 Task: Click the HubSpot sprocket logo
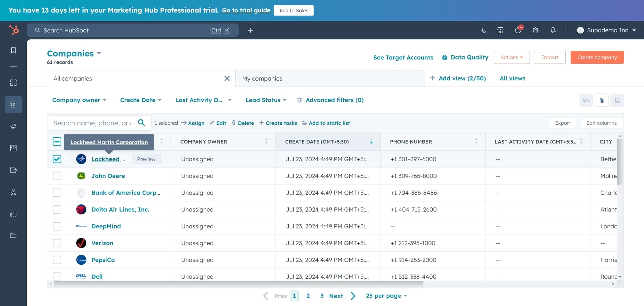click(x=14, y=30)
